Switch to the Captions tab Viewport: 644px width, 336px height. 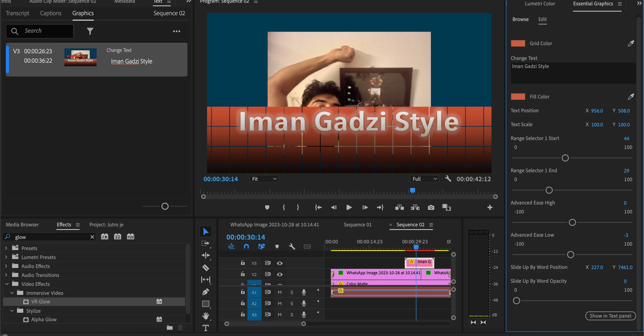tap(51, 13)
